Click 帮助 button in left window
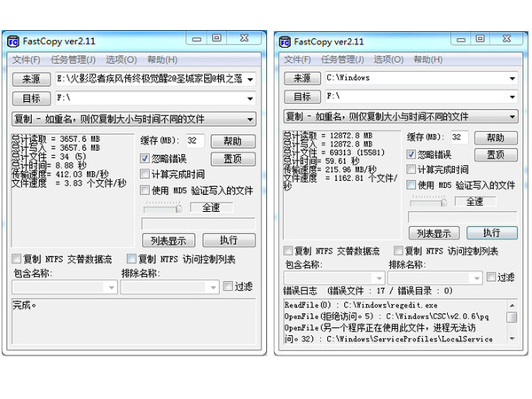Viewport: 532px width, 399px height. (x=232, y=141)
